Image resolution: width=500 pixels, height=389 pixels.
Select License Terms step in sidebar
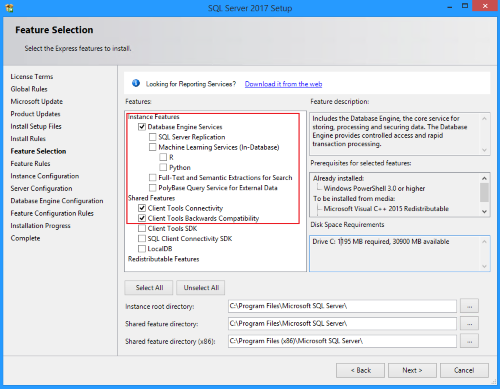click(x=32, y=77)
